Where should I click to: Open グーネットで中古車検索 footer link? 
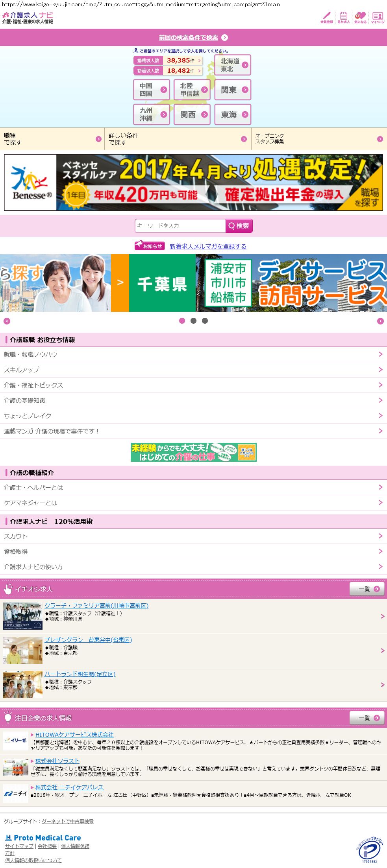tap(68, 822)
